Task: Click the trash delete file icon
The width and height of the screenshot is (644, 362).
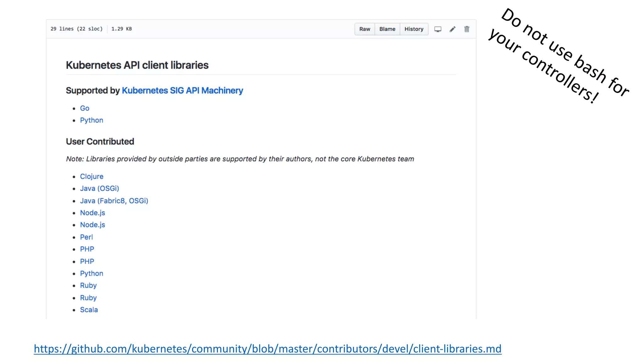Action: [467, 29]
